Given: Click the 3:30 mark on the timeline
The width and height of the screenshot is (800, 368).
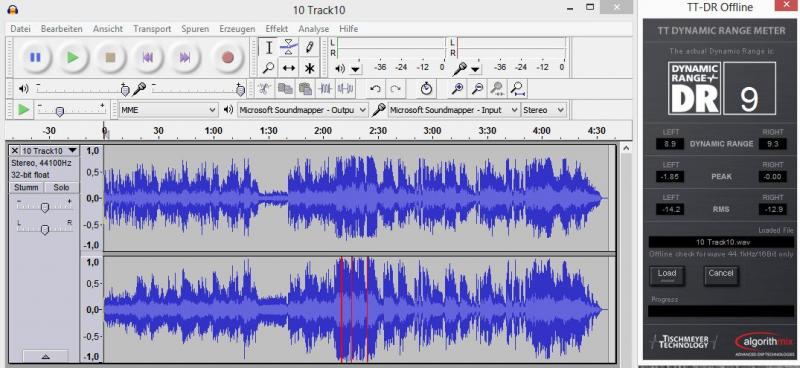Looking at the screenshot, I should tap(487, 131).
